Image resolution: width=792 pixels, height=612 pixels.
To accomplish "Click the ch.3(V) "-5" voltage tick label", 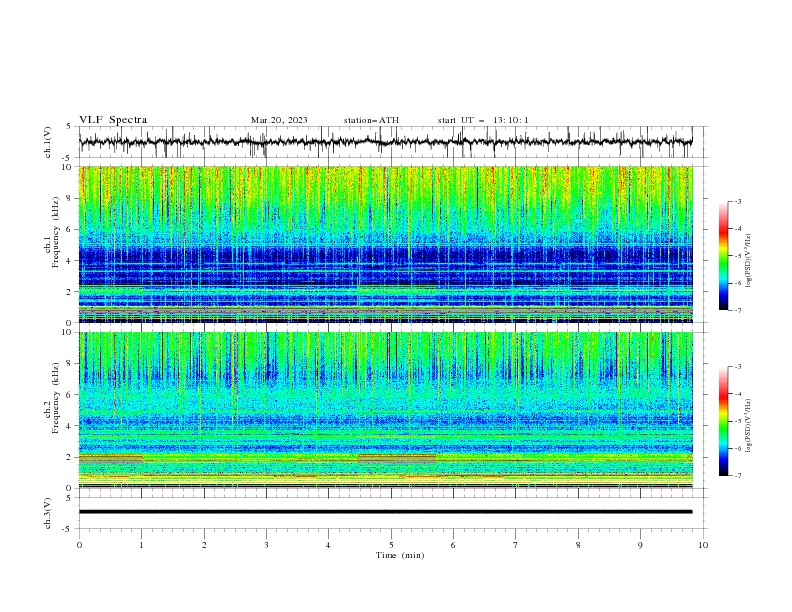I will [x=68, y=529].
